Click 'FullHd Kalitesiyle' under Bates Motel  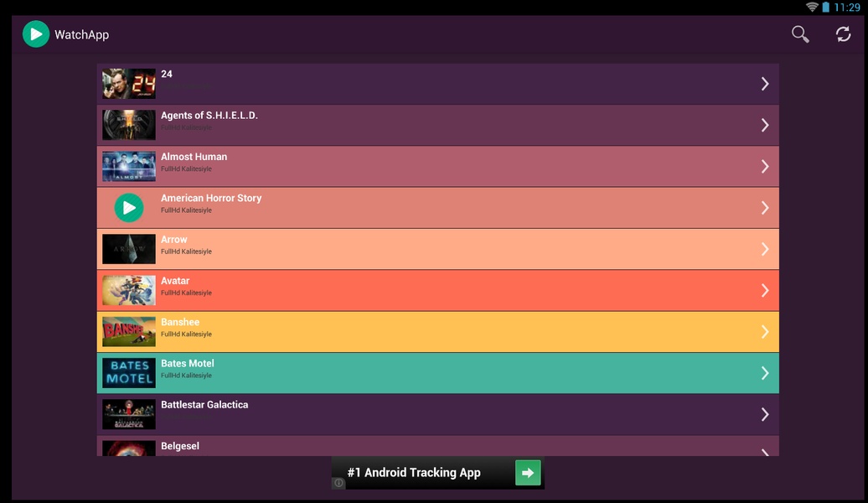tap(186, 376)
